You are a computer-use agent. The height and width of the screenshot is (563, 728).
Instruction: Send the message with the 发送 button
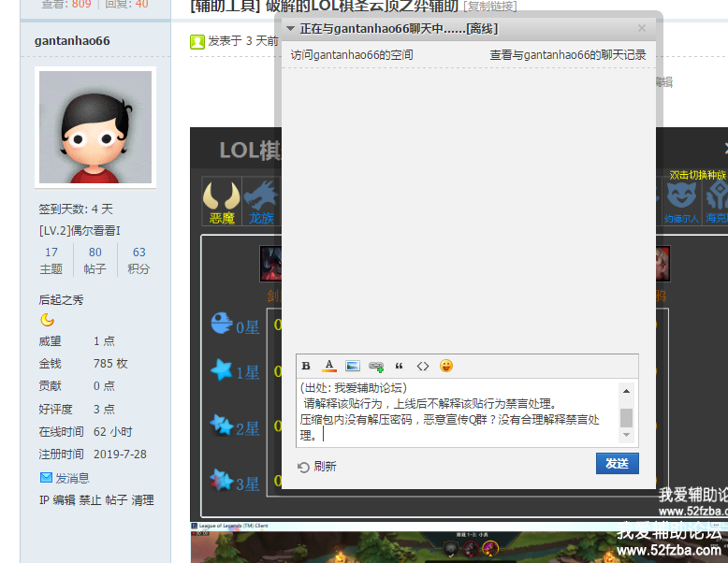pos(617,463)
